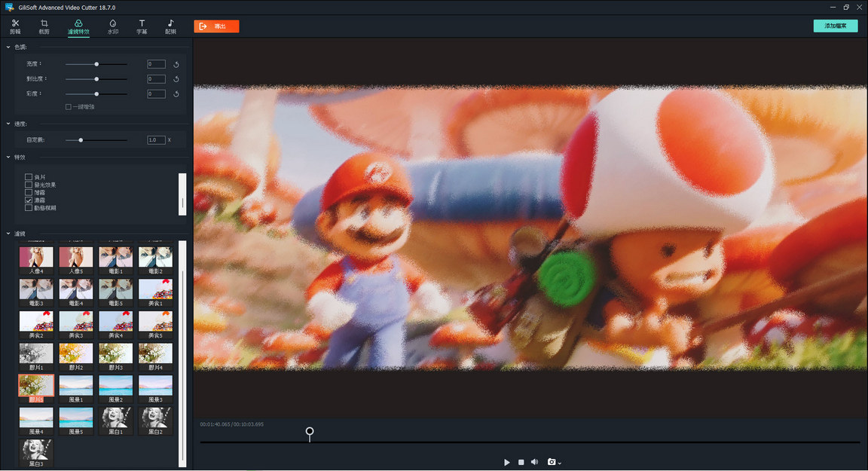
Task: Click the 亮度 brightness slider handle
Action: (x=96, y=64)
